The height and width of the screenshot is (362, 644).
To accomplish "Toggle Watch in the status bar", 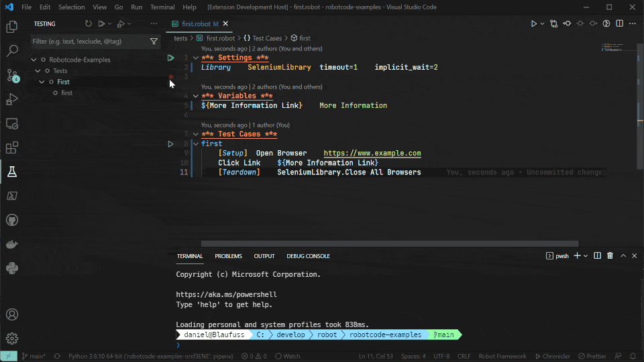I will (x=288, y=356).
